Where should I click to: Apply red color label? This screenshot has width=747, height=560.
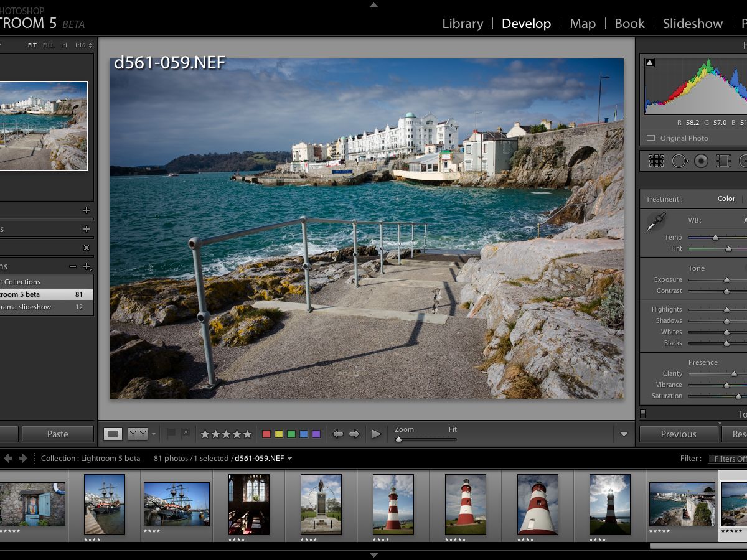[266, 434]
